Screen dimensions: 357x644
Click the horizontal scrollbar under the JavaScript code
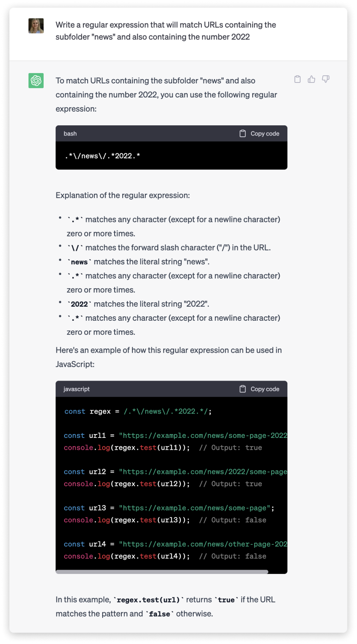coord(162,571)
